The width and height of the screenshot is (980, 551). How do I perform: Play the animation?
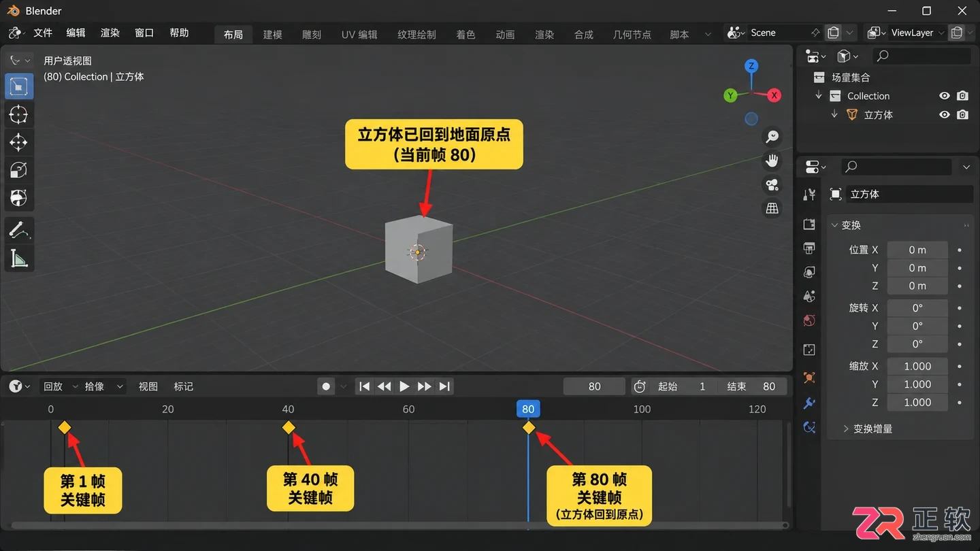[x=404, y=386]
